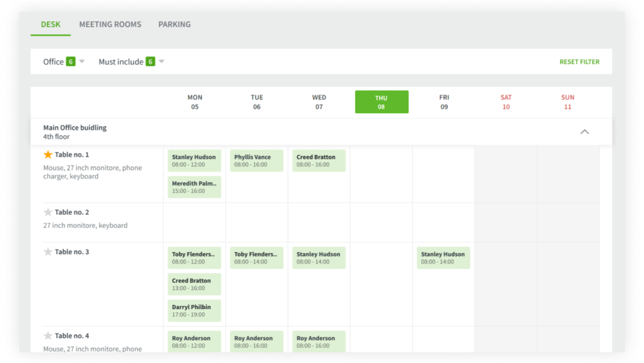Open Stanley Hudson's Monday booking on Table no. 1
The height and width of the screenshot is (363, 644).
(x=194, y=161)
